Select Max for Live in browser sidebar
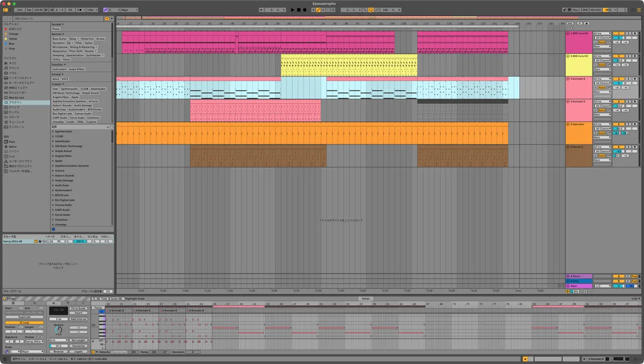The image size is (644, 364). (x=17, y=98)
